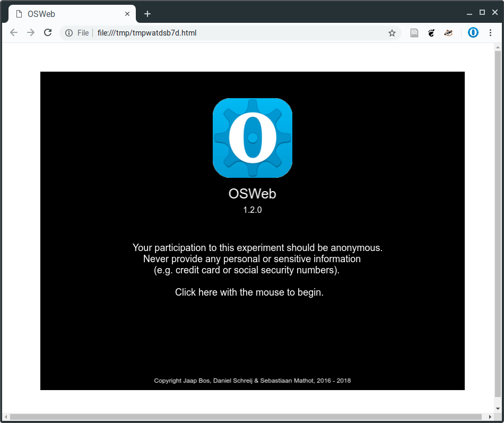Open the Chrome three-dot menu
The image size is (504, 423).
490,32
